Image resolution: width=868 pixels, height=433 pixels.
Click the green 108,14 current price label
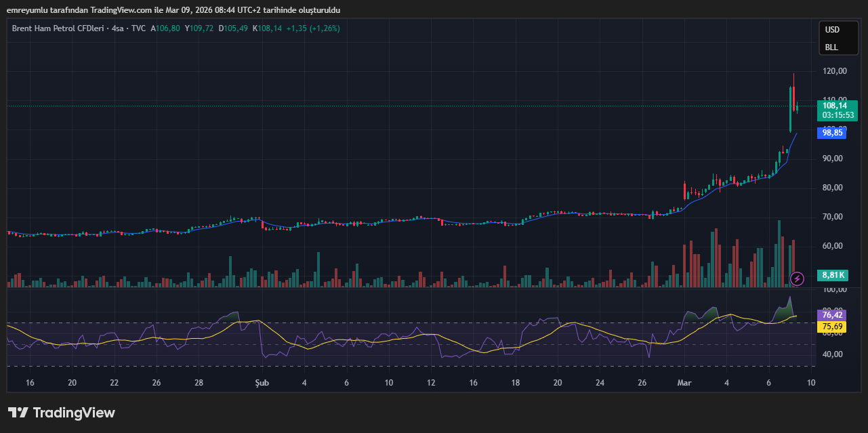[834, 106]
